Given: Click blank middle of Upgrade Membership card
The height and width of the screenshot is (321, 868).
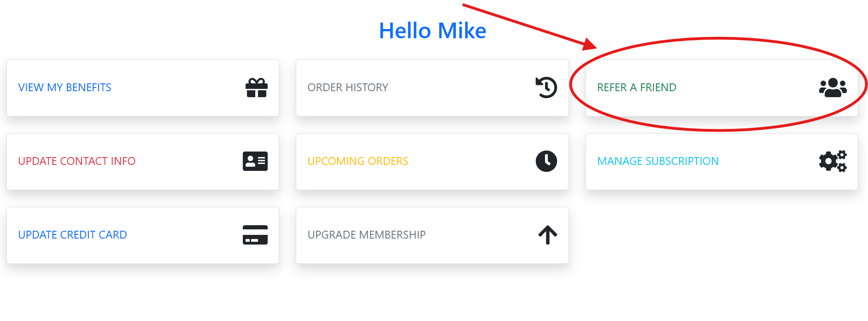Looking at the screenshot, I should coord(481,235).
